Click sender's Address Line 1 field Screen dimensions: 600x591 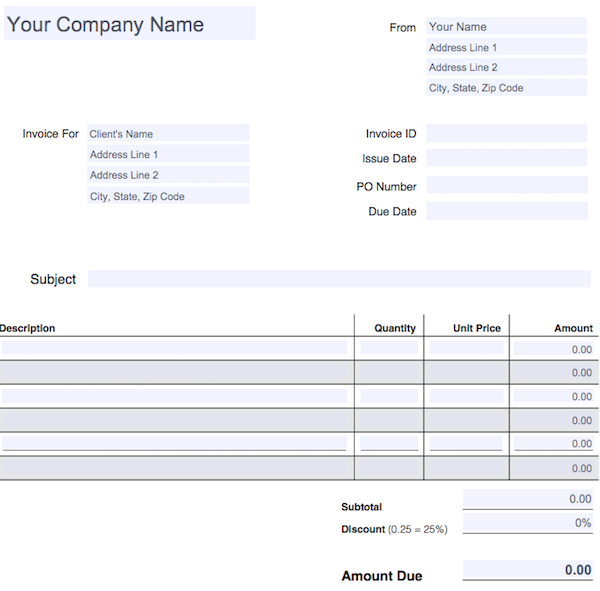coord(506,47)
